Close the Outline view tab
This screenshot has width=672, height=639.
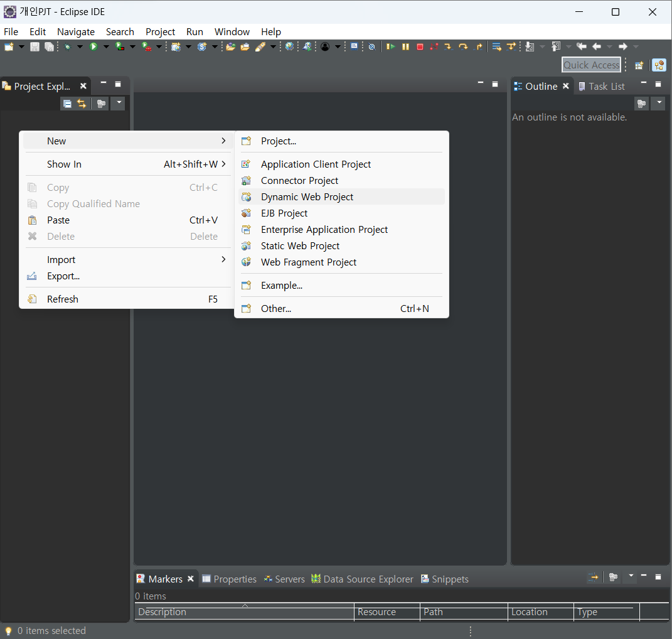click(566, 86)
